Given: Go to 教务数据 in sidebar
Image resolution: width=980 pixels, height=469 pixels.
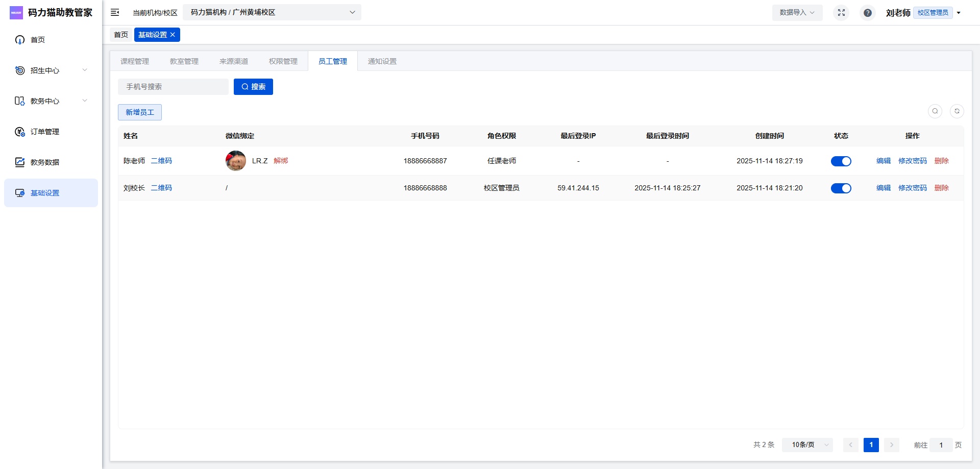Looking at the screenshot, I should [x=45, y=162].
